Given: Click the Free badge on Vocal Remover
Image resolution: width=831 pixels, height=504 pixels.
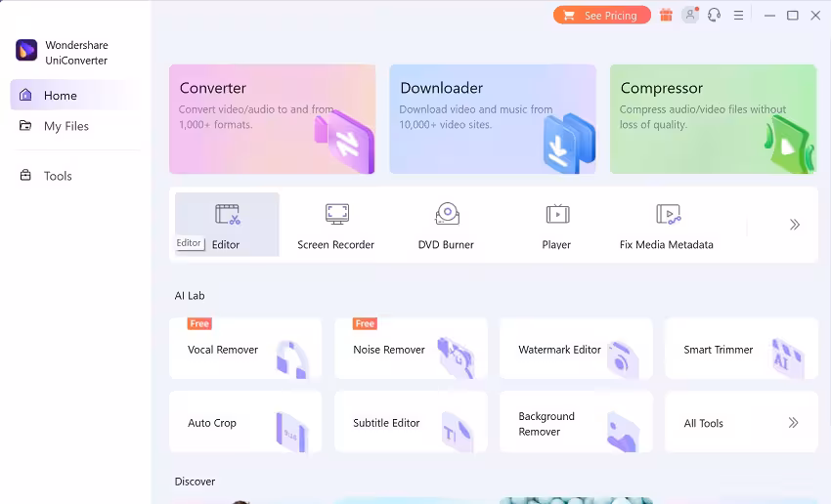Looking at the screenshot, I should click(x=199, y=323).
